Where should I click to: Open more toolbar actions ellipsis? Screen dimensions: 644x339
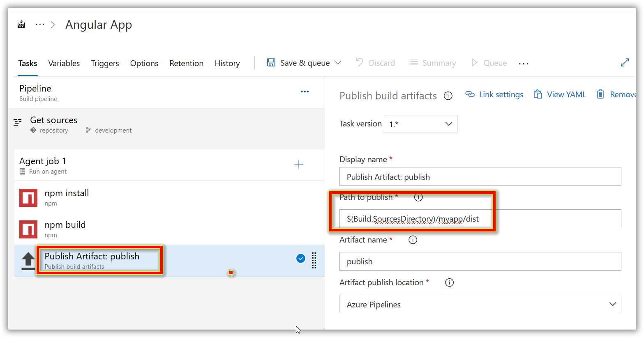tap(524, 64)
